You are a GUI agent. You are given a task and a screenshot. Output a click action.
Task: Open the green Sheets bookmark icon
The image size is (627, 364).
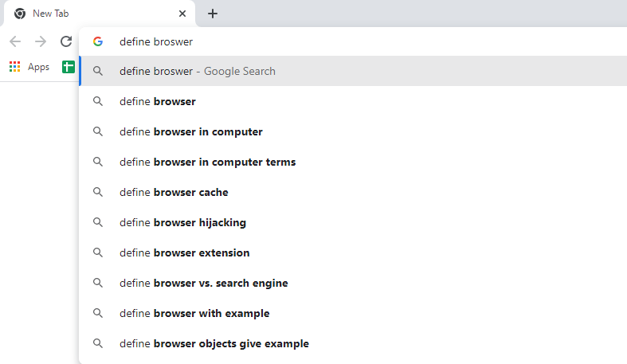pos(69,67)
